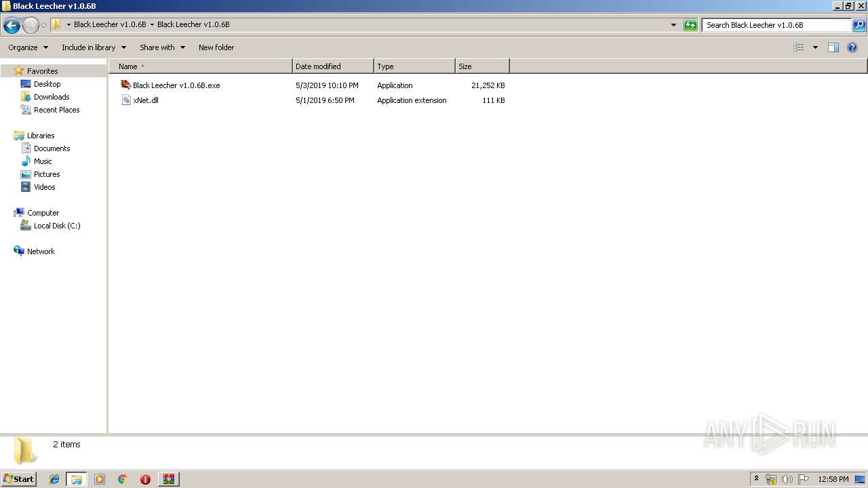Open Windows Media Player from taskbar
The image size is (868, 488).
tap(100, 479)
